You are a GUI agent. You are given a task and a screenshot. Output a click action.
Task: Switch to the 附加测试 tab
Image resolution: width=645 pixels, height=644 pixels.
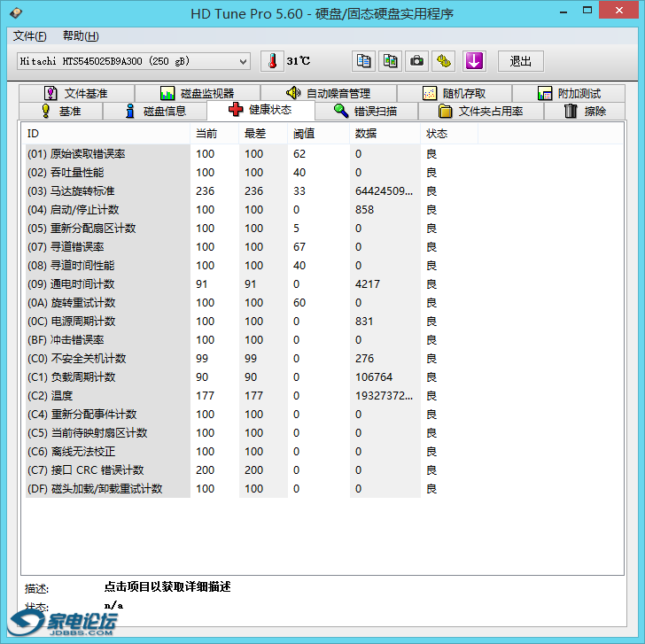pos(569,93)
